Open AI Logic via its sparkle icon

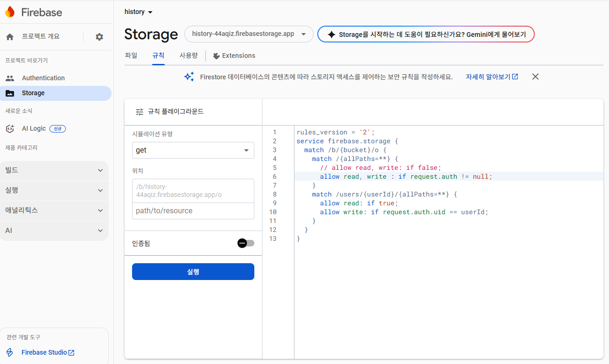pyautogui.click(x=10, y=128)
